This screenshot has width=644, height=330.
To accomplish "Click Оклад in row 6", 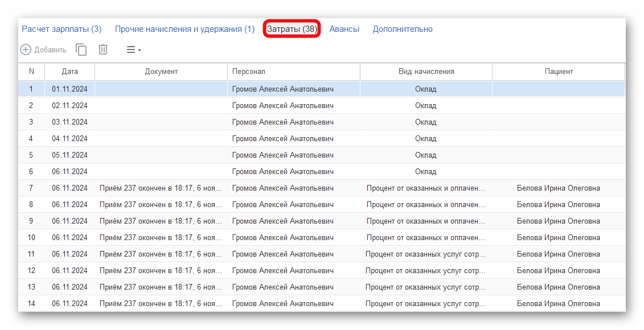I will coord(425,172).
